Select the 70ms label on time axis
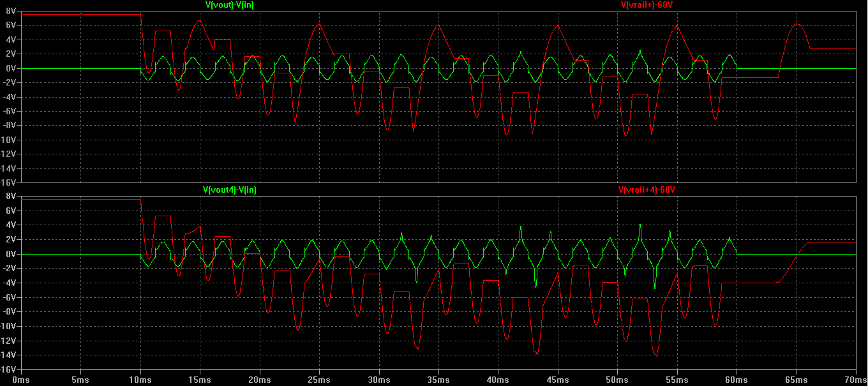 coord(855,380)
